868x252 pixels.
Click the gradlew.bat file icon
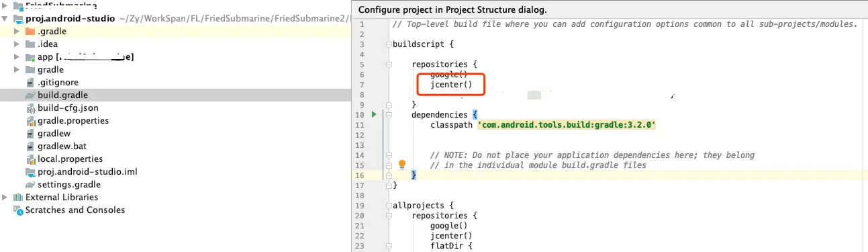pos(30,146)
